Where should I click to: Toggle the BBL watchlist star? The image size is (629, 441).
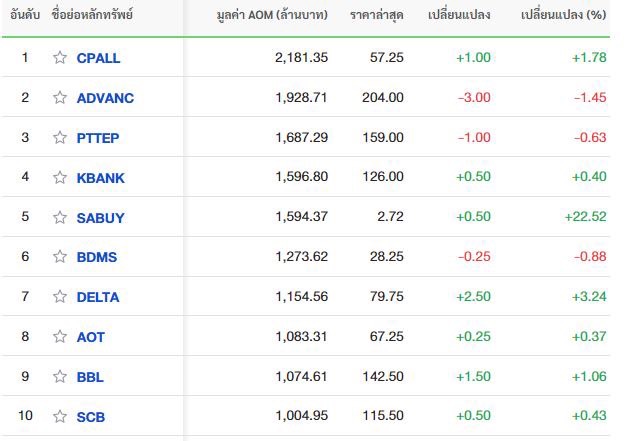pyautogui.click(x=60, y=376)
